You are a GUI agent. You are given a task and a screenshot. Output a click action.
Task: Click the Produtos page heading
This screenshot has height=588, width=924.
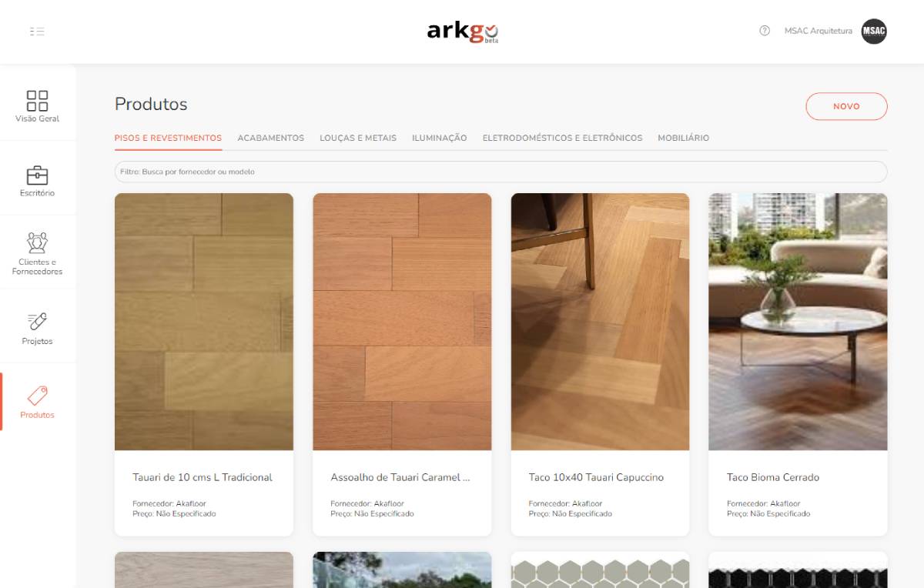[x=151, y=104]
